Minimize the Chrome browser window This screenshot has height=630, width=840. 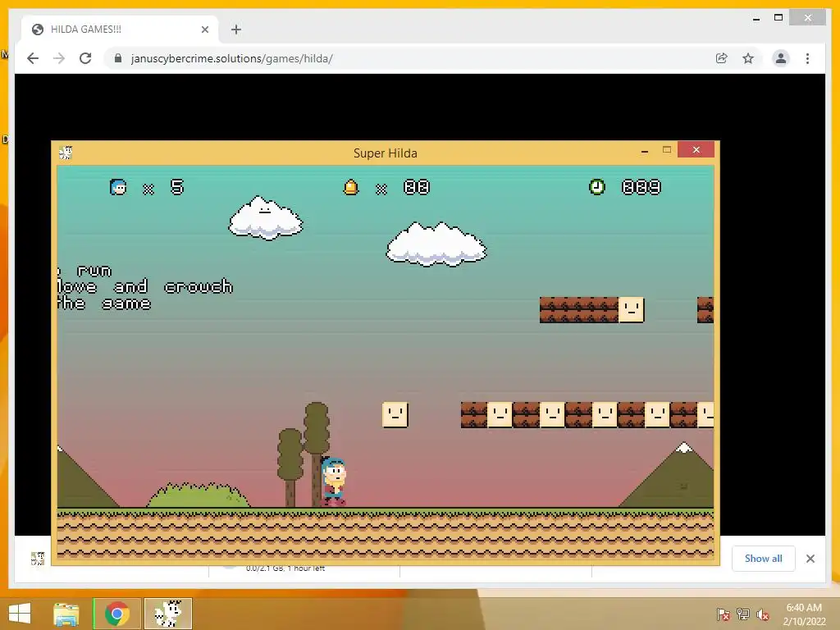pos(756,18)
